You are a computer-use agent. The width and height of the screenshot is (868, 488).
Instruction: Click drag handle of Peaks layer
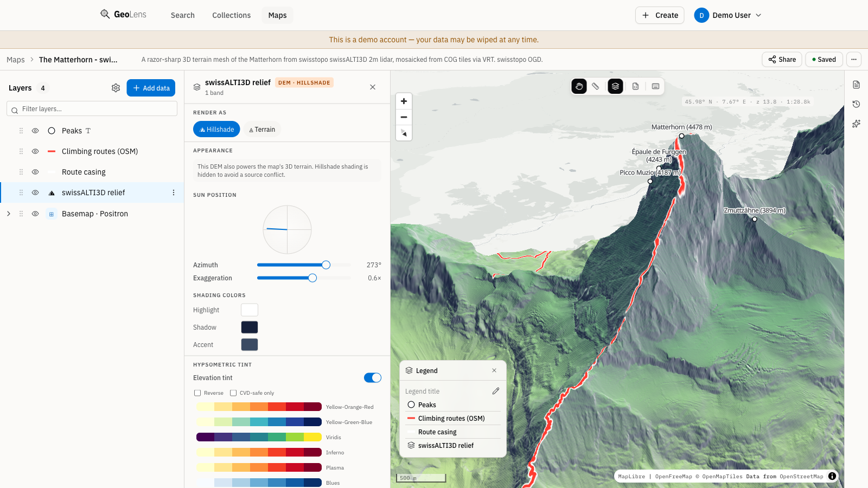click(21, 131)
